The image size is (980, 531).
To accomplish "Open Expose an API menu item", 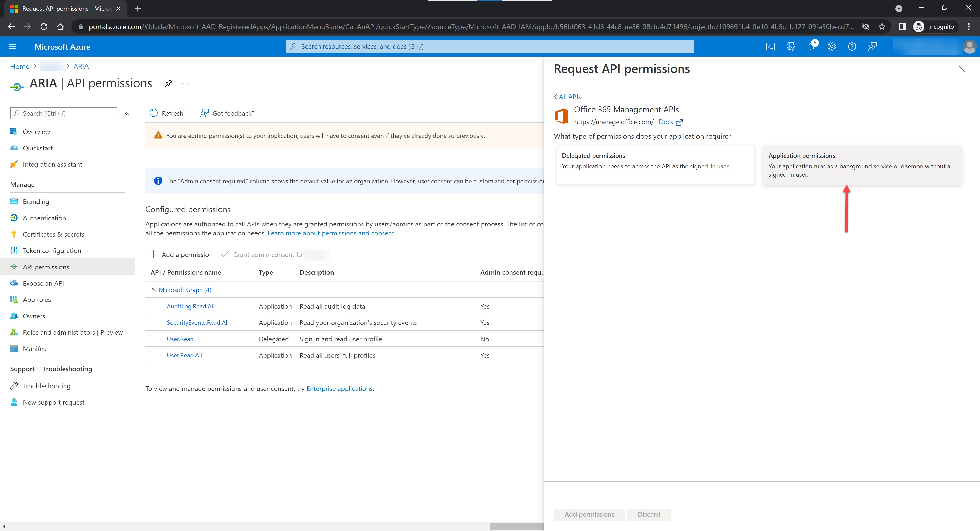I will point(43,283).
